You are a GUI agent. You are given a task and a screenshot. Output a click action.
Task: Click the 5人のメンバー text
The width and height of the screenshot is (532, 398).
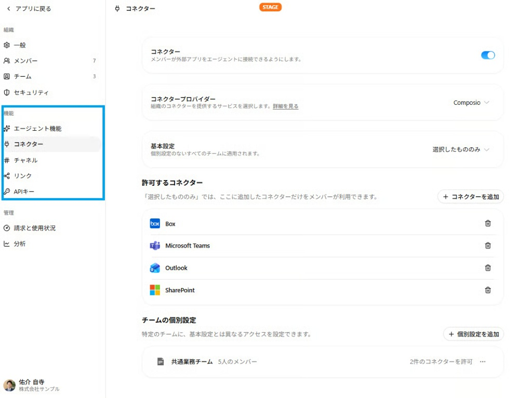point(237,362)
